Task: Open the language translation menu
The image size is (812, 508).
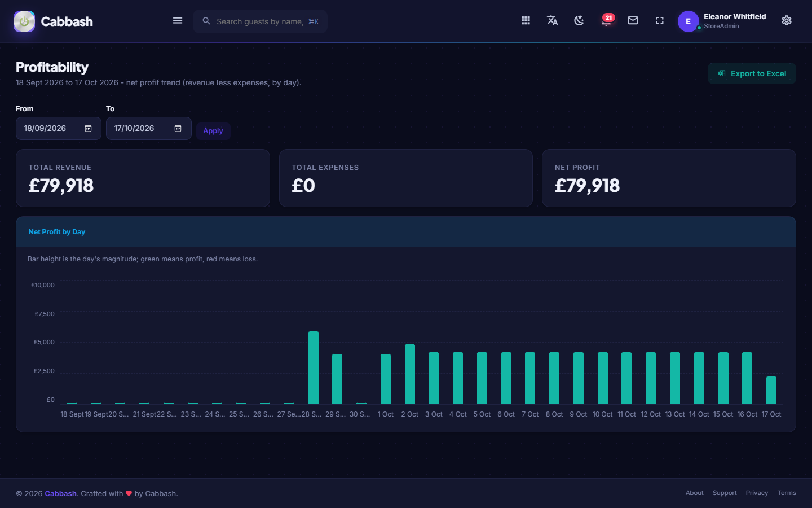Action: [x=553, y=21]
